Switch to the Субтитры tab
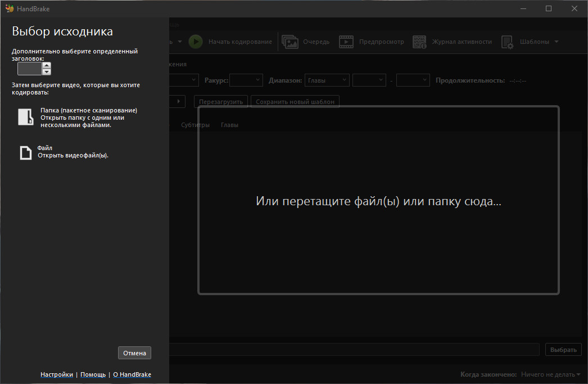 point(195,125)
